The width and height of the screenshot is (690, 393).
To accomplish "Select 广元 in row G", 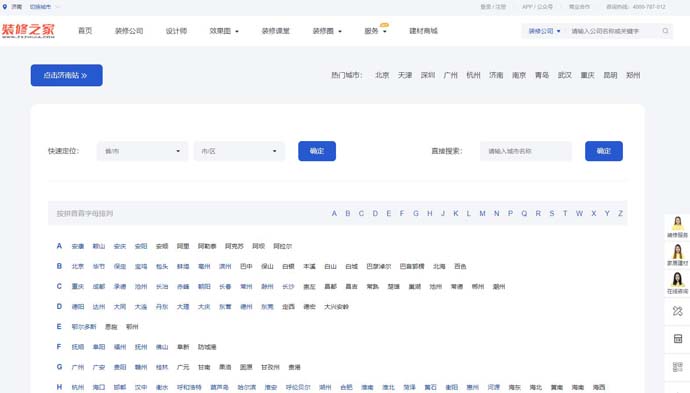I will point(183,367).
